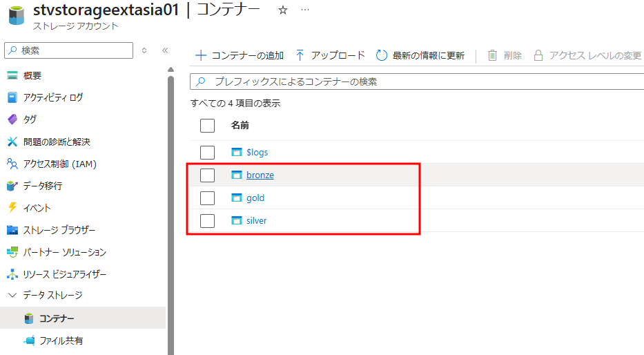Open the 概要 menu item
The height and width of the screenshot is (355, 644).
click(x=32, y=75)
